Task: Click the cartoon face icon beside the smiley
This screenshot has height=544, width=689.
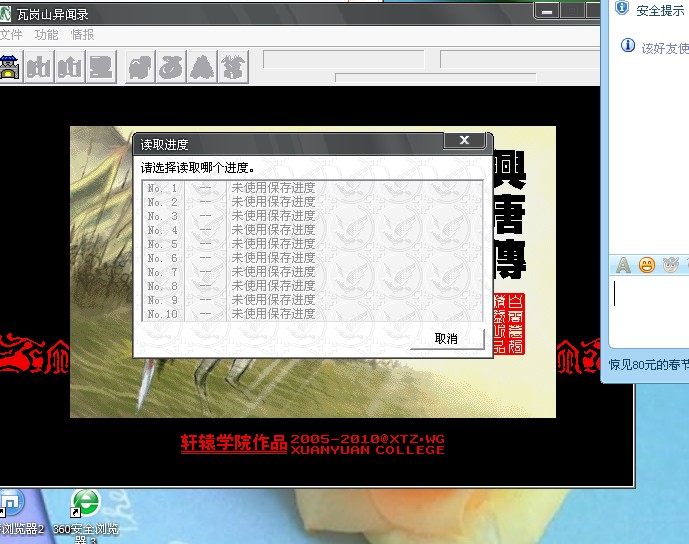Action: coord(671,265)
